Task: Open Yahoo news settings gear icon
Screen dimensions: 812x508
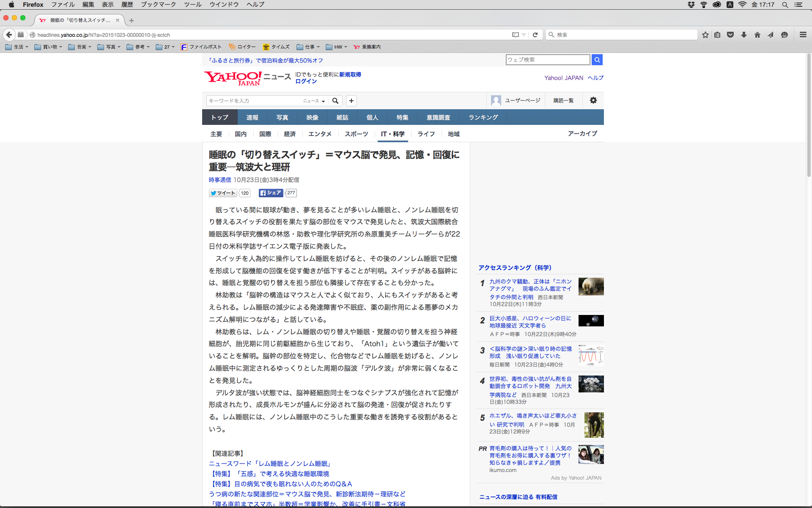Action: (x=593, y=100)
